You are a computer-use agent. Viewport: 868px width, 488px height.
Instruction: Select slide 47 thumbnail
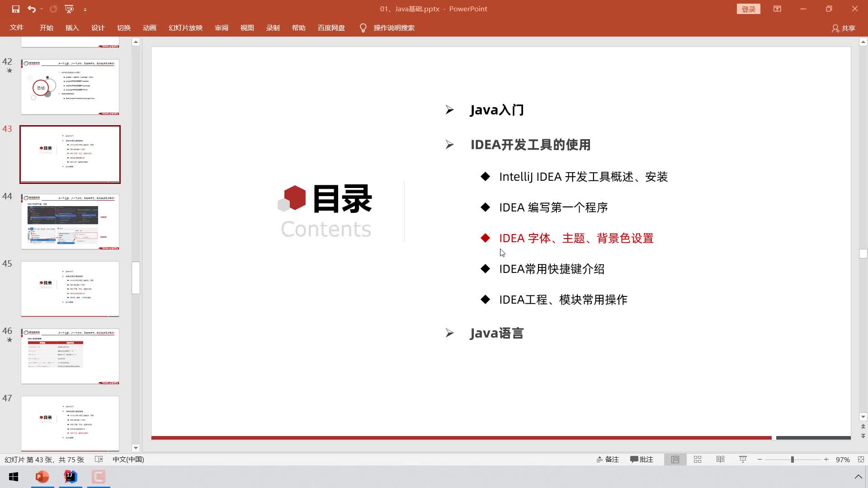point(70,423)
